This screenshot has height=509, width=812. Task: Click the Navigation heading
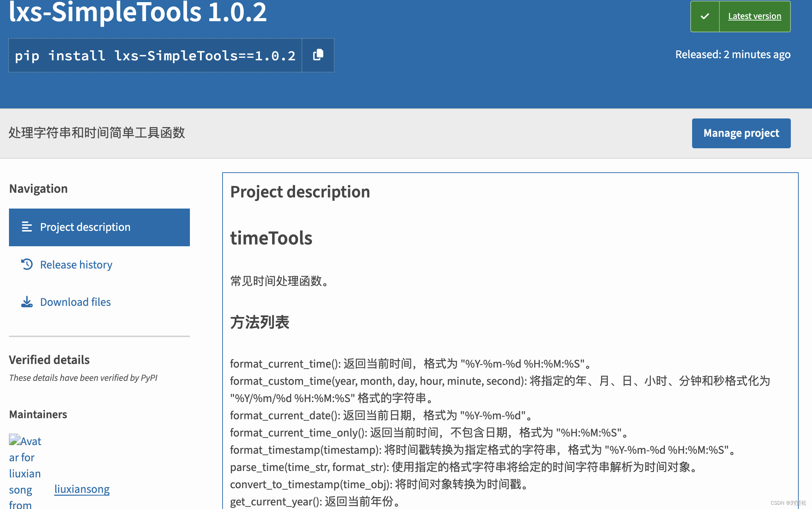pyautogui.click(x=38, y=188)
